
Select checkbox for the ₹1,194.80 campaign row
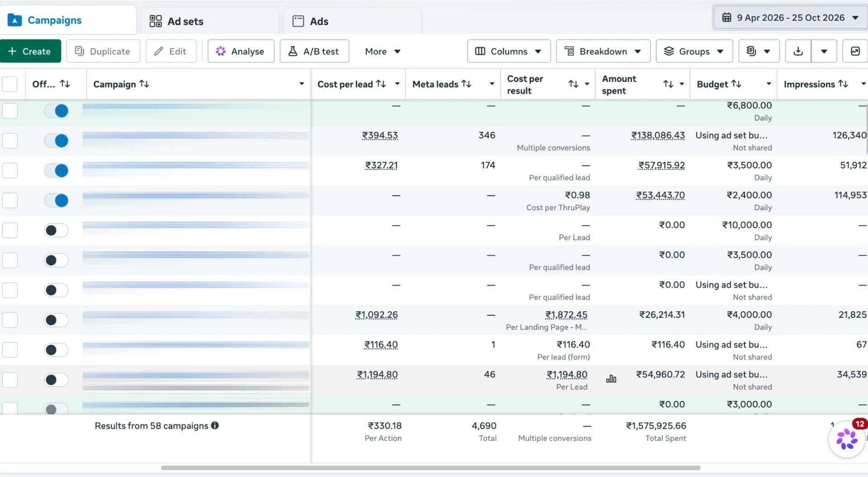click(9, 379)
